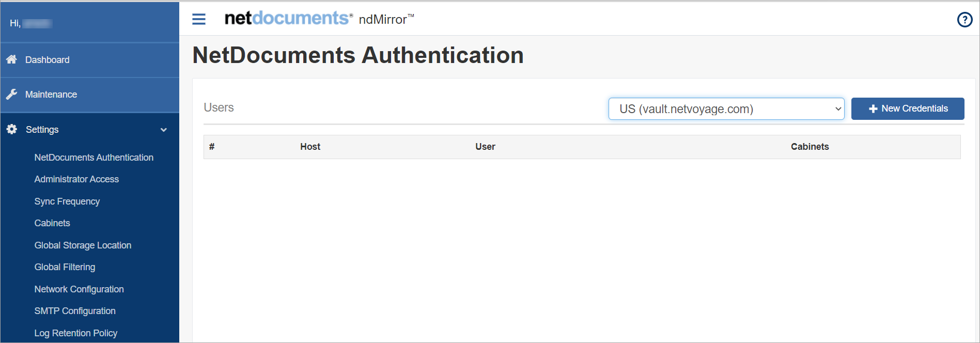Click the netdocuments logo
The height and width of the screenshot is (343, 980).
(x=288, y=17)
